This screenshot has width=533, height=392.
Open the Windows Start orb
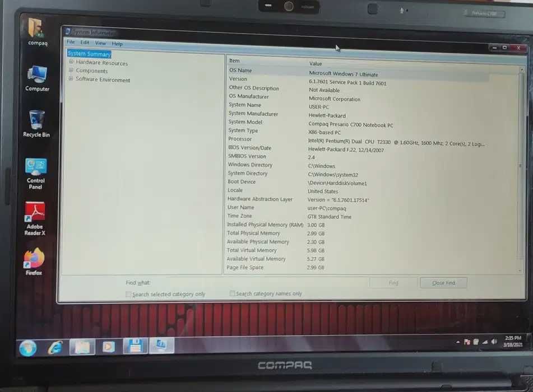pyautogui.click(x=28, y=348)
